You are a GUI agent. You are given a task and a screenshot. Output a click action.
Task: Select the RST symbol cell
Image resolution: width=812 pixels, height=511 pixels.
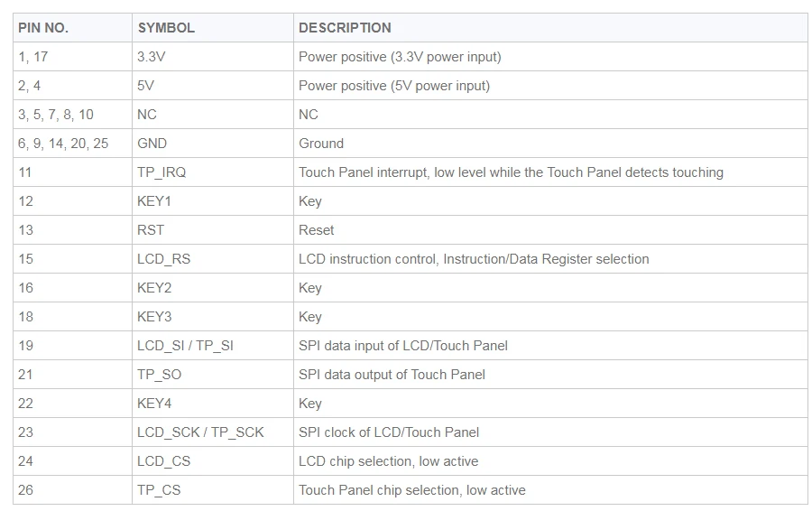click(213, 230)
